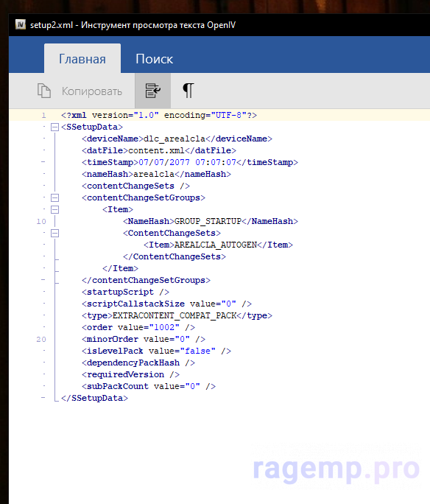Click the copy pages icon

[44, 91]
